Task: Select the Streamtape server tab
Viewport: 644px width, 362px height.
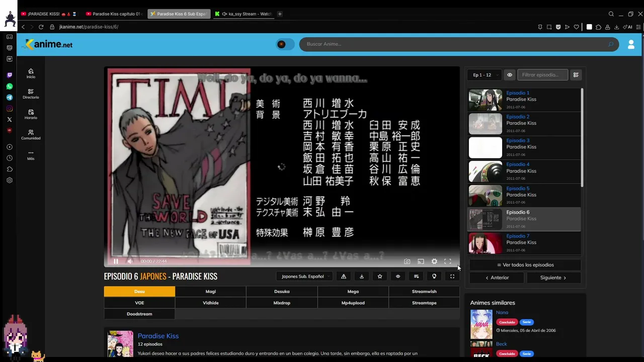Action: [424, 303]
